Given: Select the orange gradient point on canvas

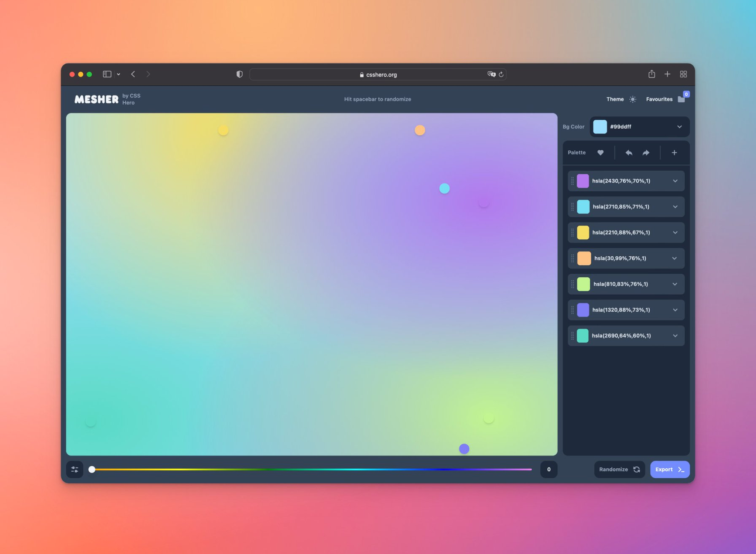Looking at the screenshot, I should pos(420,130).
